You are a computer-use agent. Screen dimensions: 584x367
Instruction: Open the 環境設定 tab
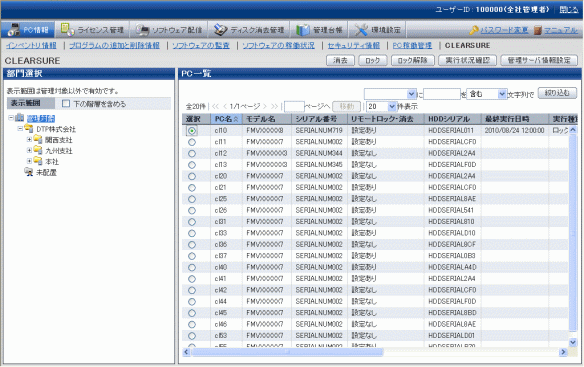377,30
